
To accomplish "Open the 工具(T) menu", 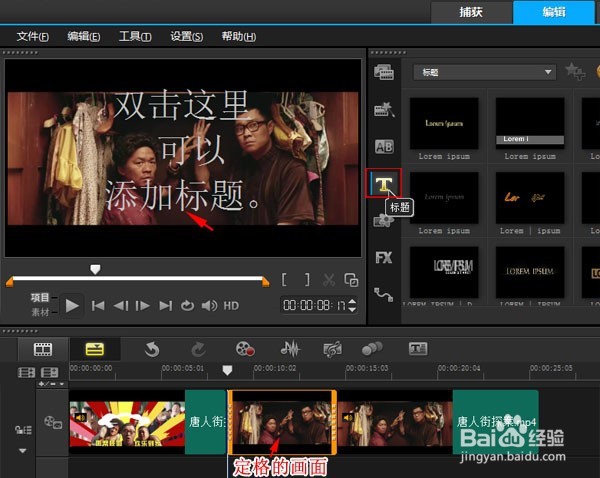I will pyautogui.click(x=135, y=37).
